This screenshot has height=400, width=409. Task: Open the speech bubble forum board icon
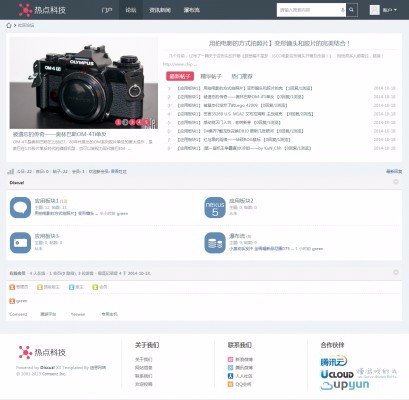click(x=20, y=208)
